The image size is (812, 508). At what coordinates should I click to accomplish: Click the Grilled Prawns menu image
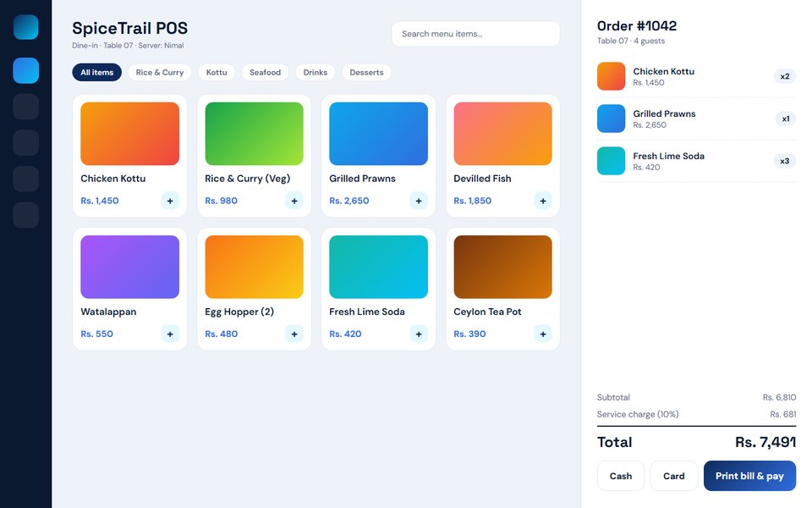click(x=379, y=134)
